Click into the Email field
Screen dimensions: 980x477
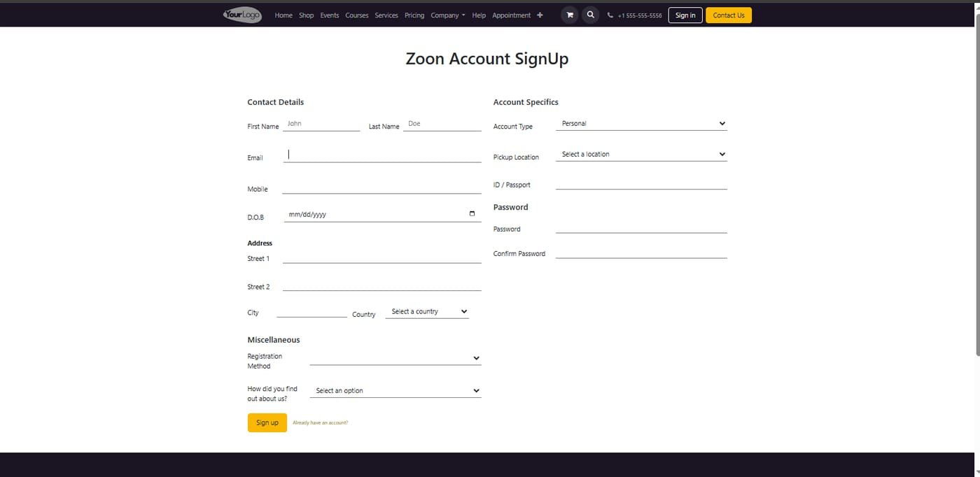[382, 155]
